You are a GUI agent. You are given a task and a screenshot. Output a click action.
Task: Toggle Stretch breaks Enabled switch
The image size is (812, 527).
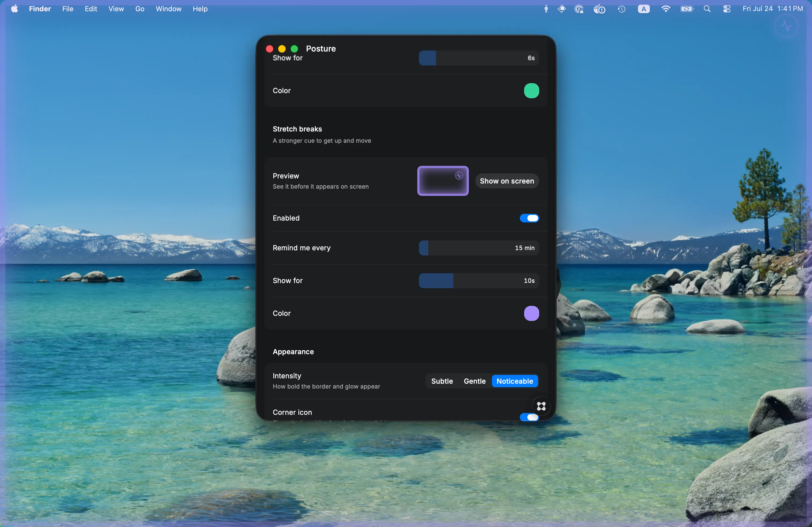529,218
